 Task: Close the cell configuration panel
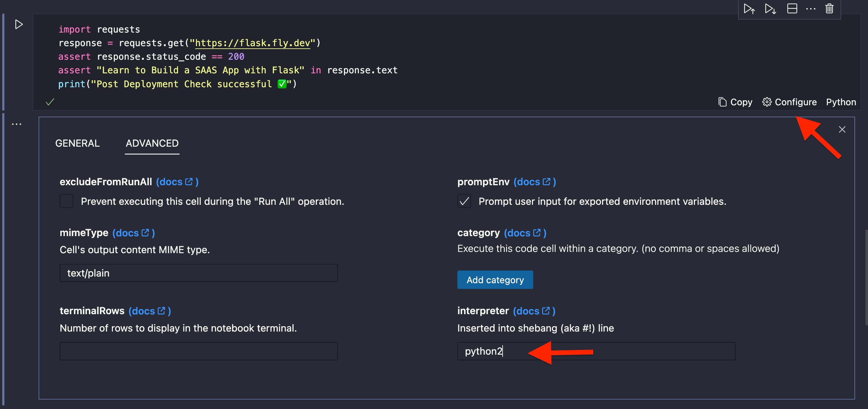coord(842,129)
